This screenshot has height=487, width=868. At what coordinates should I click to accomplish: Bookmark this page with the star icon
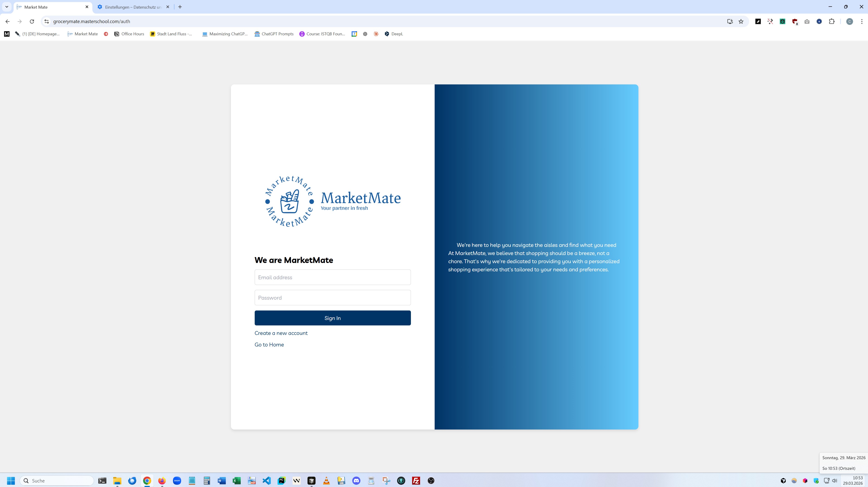741,21
